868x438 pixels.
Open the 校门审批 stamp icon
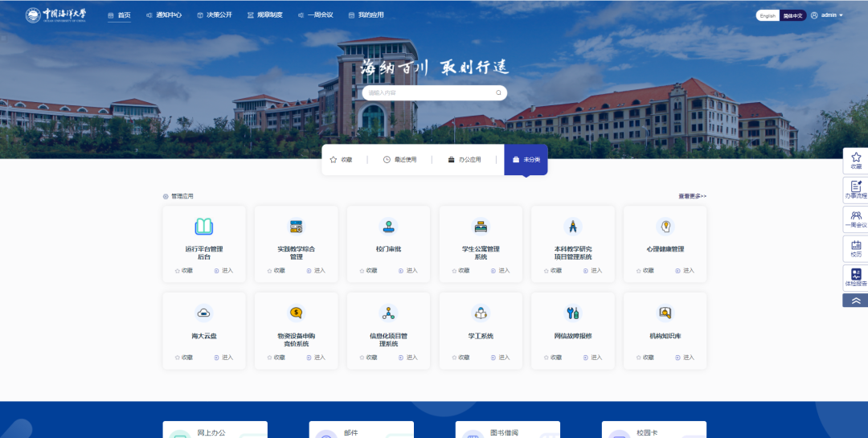[389, 226]
